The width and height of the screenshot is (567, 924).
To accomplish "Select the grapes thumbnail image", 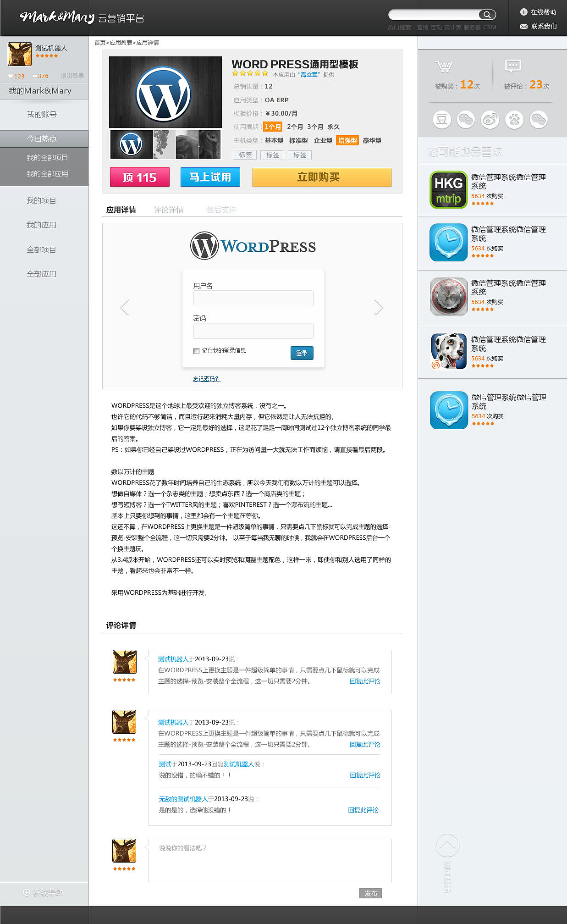I will (165, 144).
